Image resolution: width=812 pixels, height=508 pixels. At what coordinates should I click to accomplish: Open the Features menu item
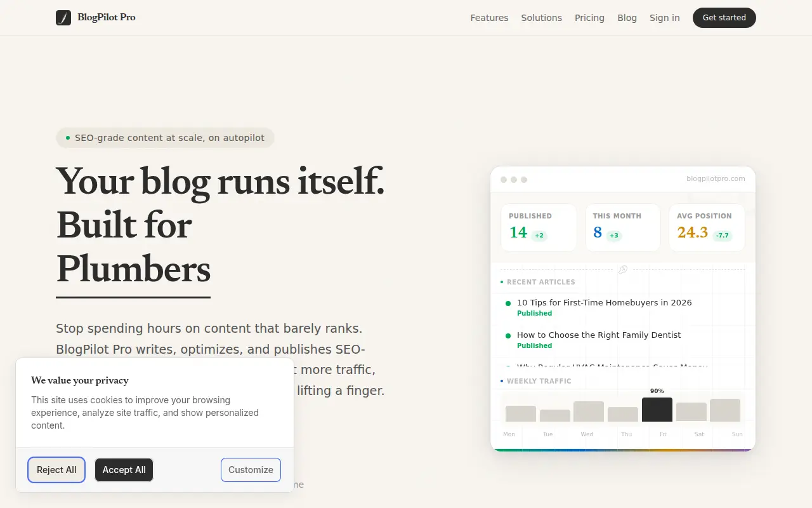point(489,18)
